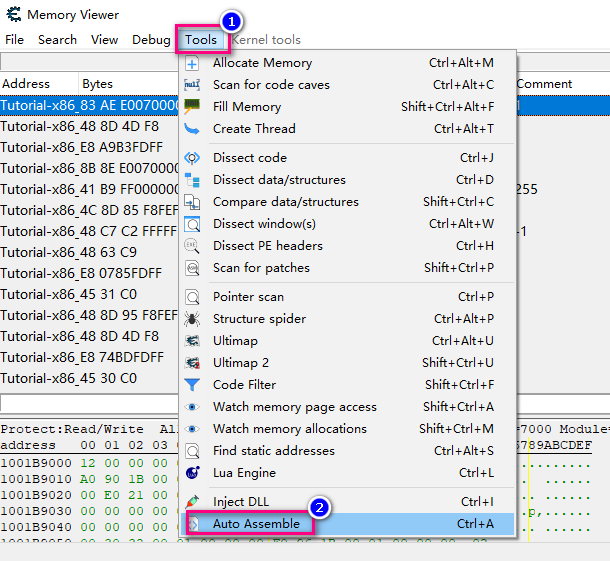Open the Debug menu
This screenshot has height=561, width=610.
tap(151, 40)
